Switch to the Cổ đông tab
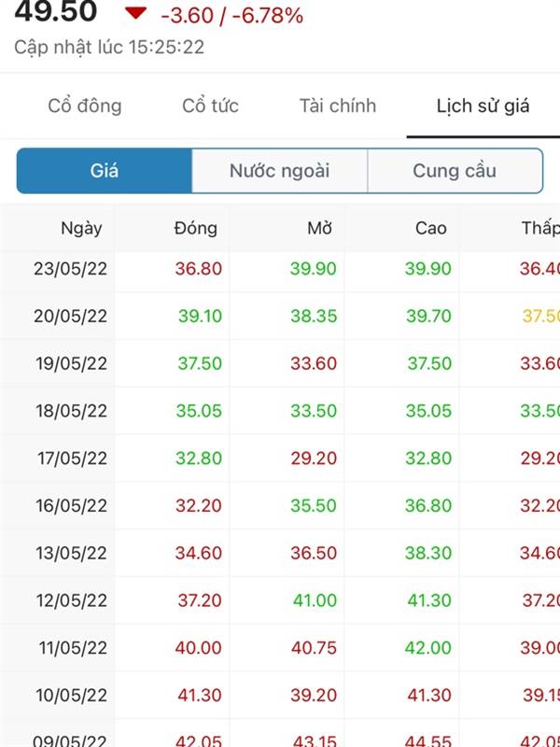Image resolution: width=560 pixels, height=747 pixels. point(85,106)
